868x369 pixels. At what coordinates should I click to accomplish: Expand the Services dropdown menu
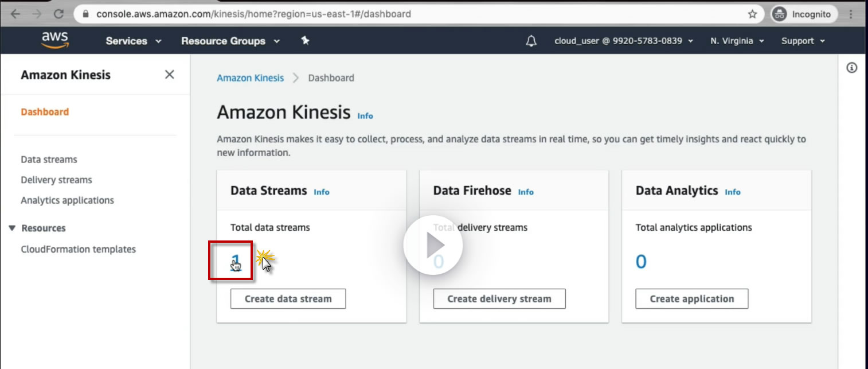134,41
